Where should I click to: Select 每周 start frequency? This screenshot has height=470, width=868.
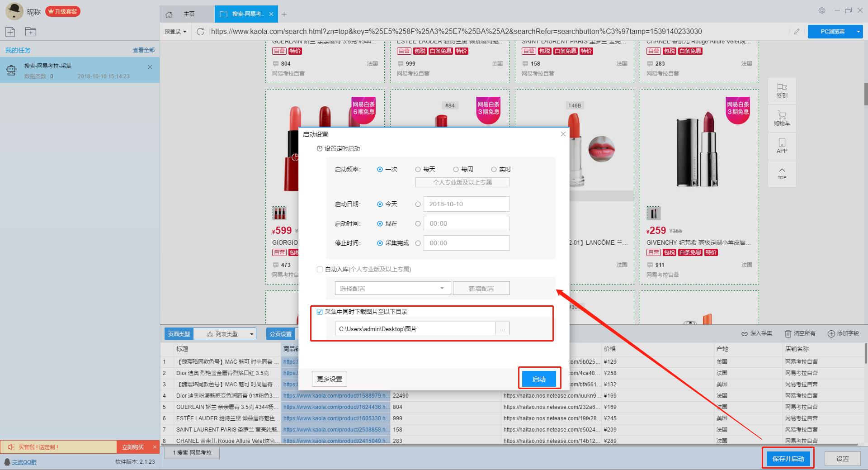(456, 169)
